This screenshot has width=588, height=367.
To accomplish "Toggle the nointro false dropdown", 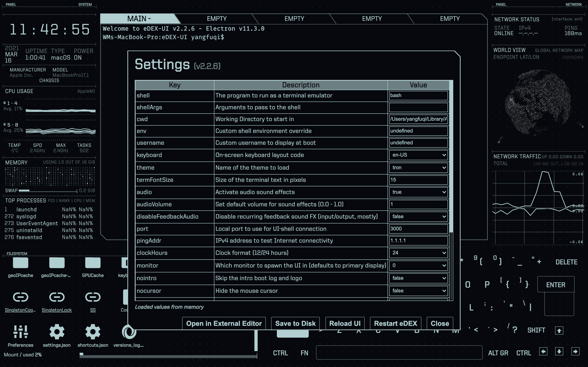I will click(x=418, y=278).
